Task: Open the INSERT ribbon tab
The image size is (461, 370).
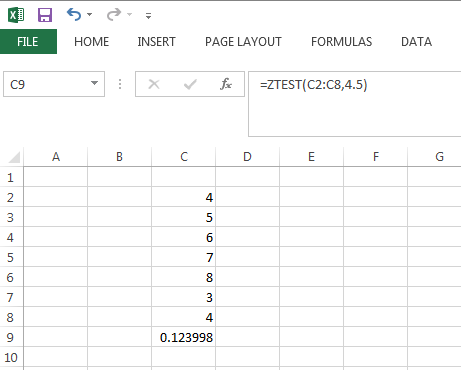Action: [x=156, y=42]
